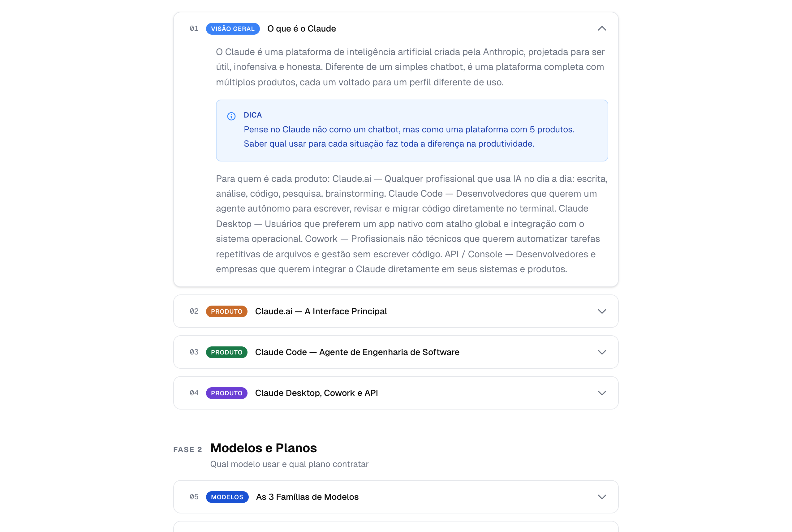Expand the 'Claude Code — Agente de Engenharia' section
This screenshot has height=532, width=792.
pos(602,352)
